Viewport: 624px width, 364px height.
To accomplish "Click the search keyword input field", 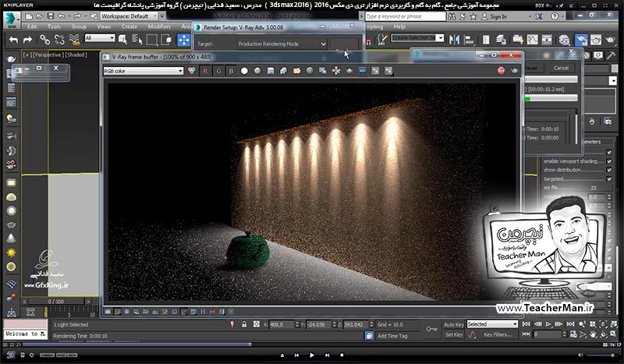I will [x=405, y=16].
